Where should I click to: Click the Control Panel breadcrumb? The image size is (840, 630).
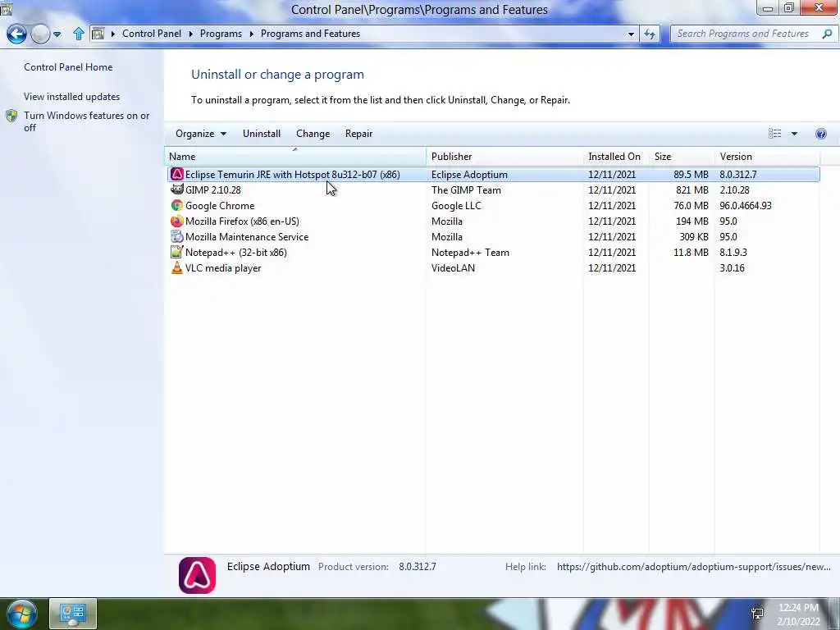pyautogui.click(x=152, y=34)
